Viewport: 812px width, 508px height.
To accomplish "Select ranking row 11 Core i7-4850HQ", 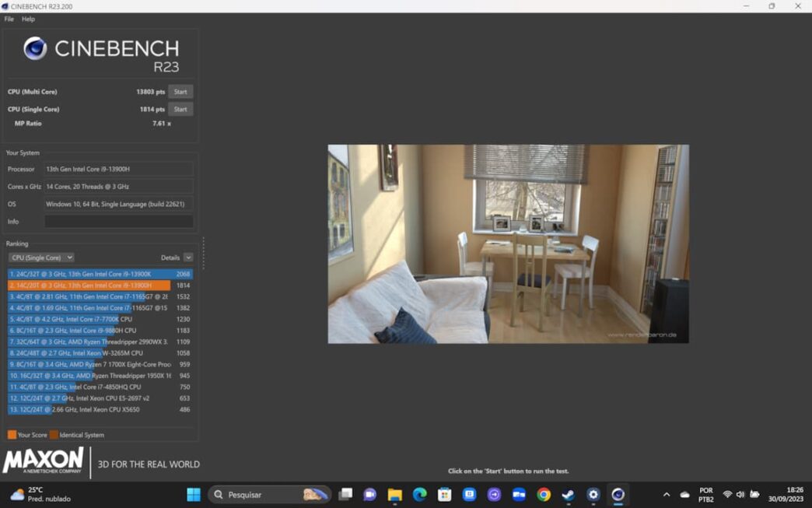I will click(100, 387).
